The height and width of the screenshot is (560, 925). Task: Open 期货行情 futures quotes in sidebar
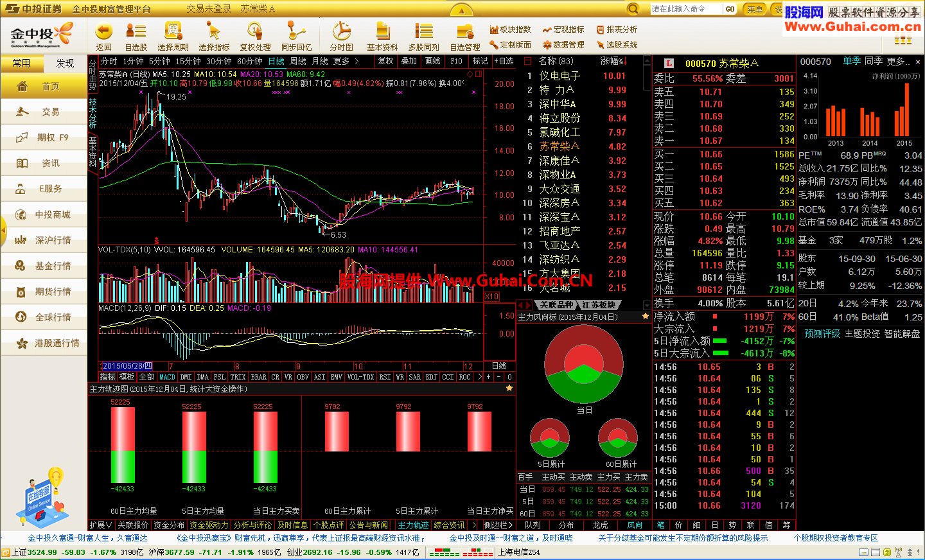click(x=44, y=292)
